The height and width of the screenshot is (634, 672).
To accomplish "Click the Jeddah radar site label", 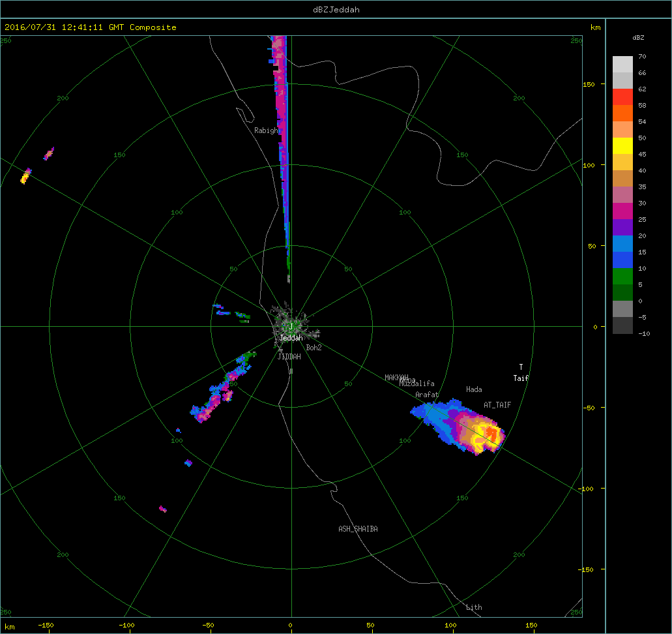I will pos(291,338).
